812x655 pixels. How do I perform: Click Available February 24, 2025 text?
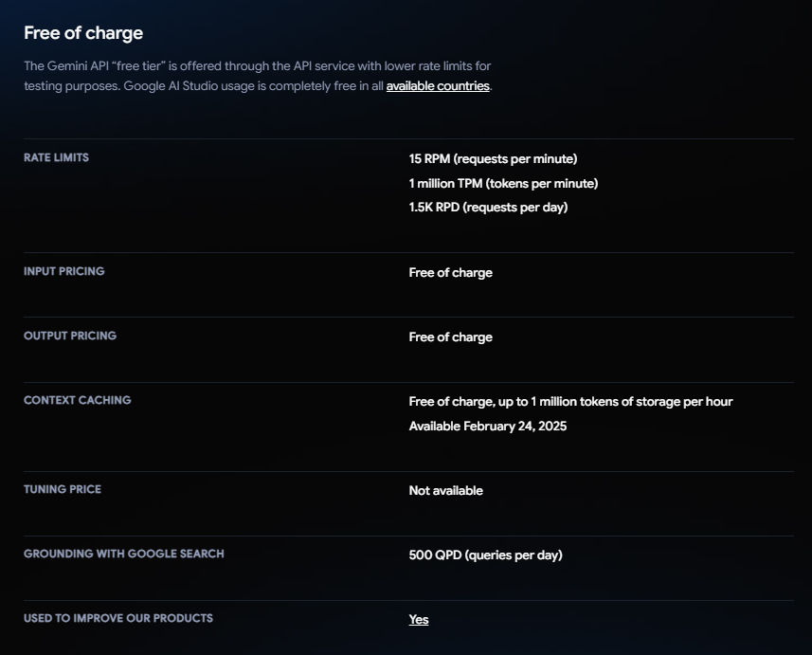click(488, 426)
